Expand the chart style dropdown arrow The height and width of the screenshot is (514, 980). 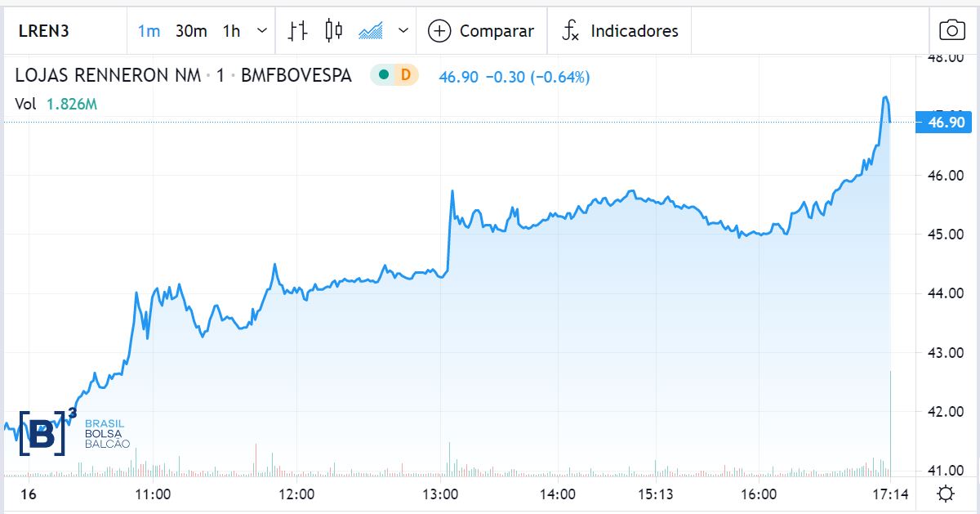(403, 31)
